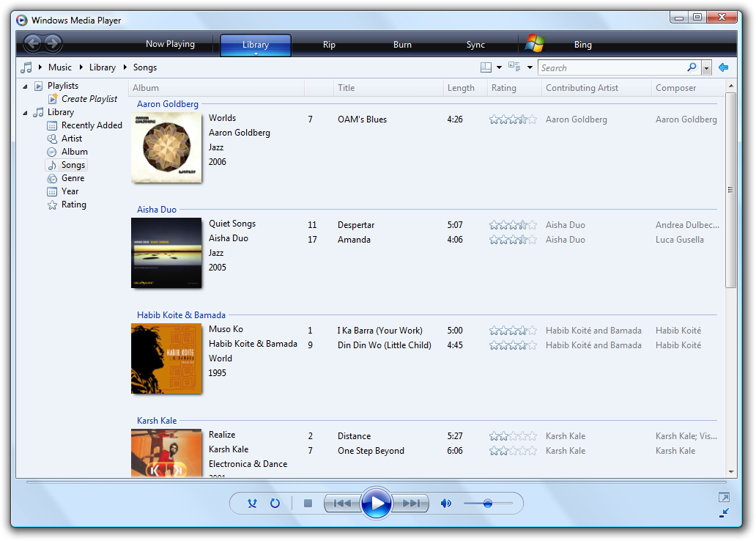This screenshot has height=541, width=756.
Task: Click the music note icon in breadcrumb
Action: (x=26, y=67)
